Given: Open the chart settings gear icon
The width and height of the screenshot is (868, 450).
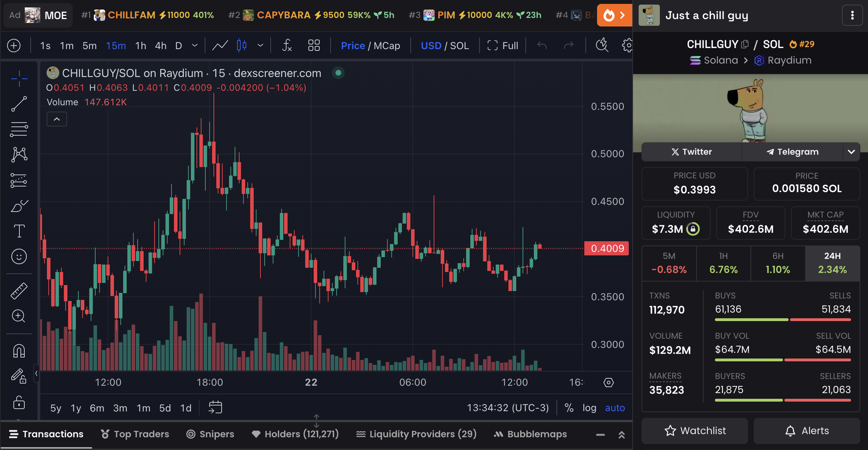Looking at the screenshot, I should tap(628, 45).
